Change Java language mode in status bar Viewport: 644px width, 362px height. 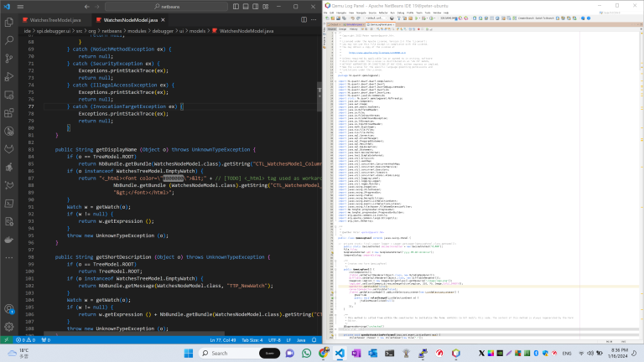click(x=301, y=340)
